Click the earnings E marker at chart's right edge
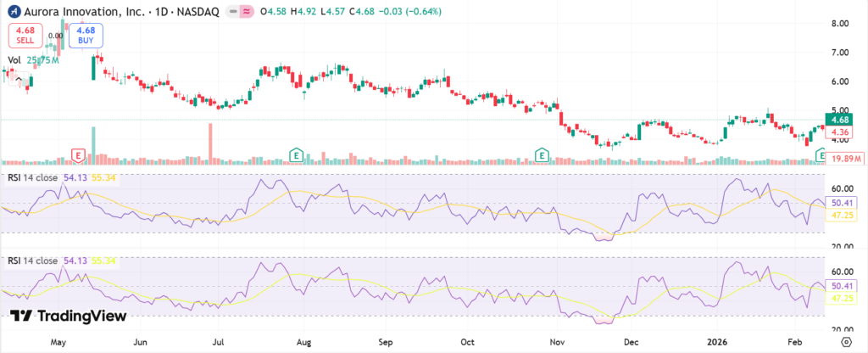 click(x=820, y=154)
